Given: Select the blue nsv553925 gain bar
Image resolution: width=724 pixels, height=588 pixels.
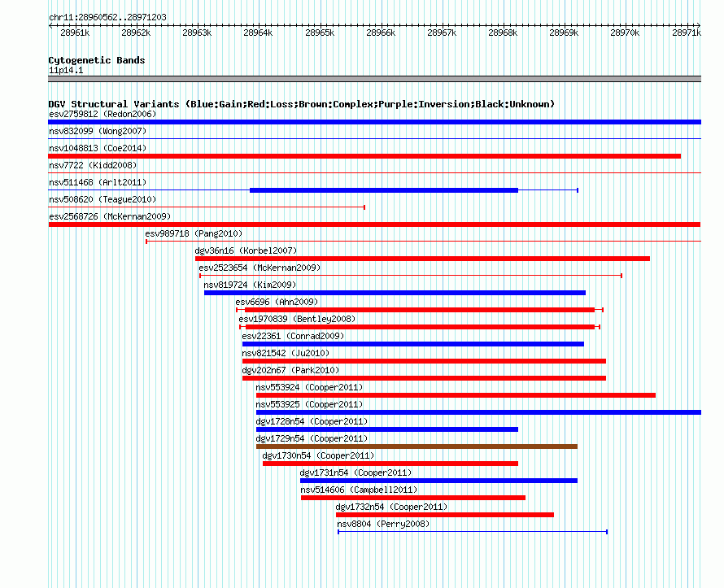Looking at the screenshot, I should [479, 412].
